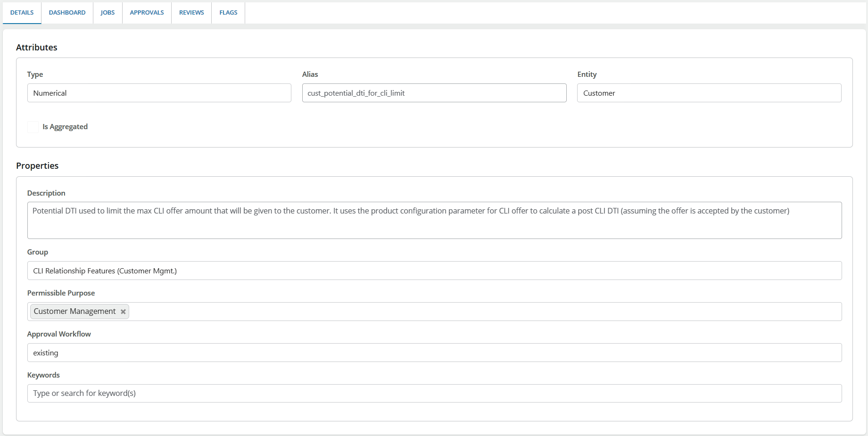Click the Is Aggregated label text
The height and width of the screenshot is (436, 868).
point(65,127)
